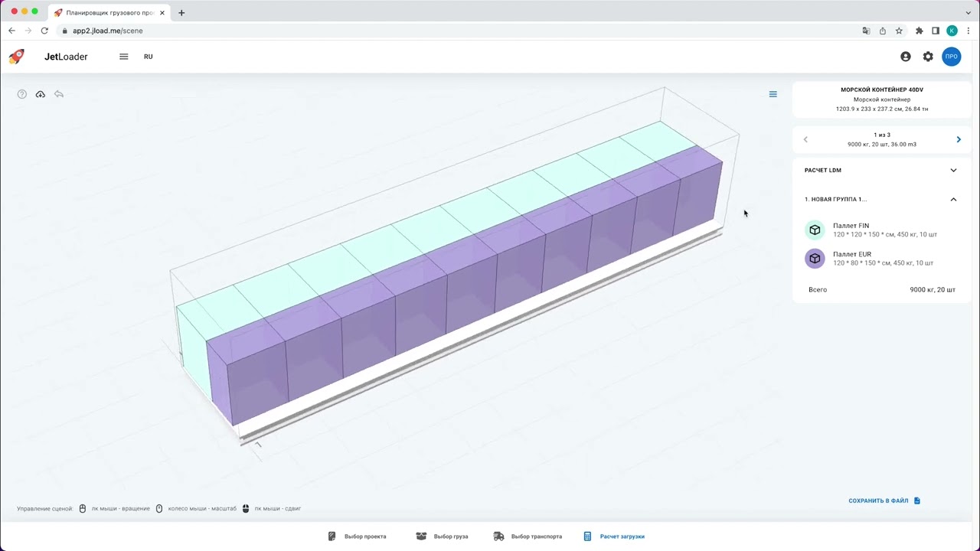Click the undo arrow icon
The image size is (980, 551).
point(59,94)
